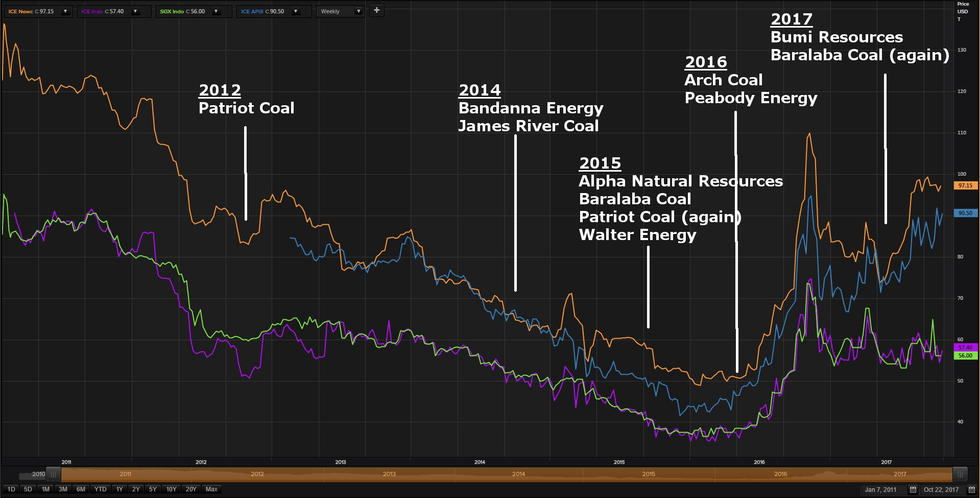The image size is (980, 498).
Task: Set chart range to 6M
Action: tap(81, 489)
